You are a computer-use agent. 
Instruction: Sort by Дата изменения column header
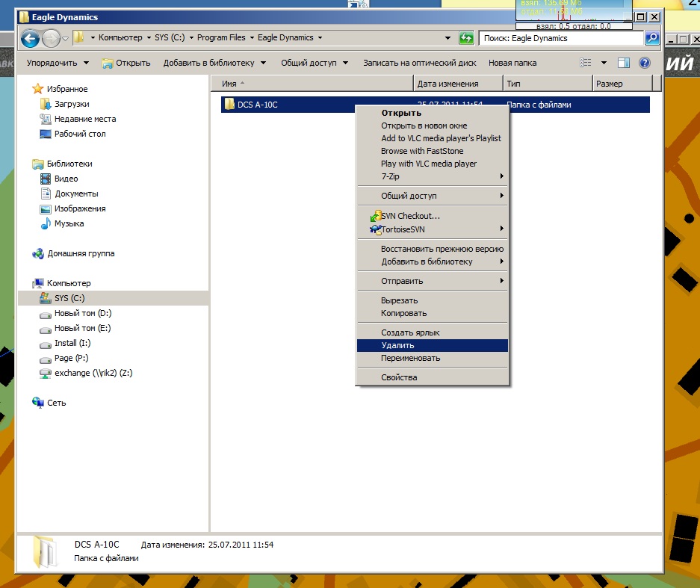click(x=458, y=84)
